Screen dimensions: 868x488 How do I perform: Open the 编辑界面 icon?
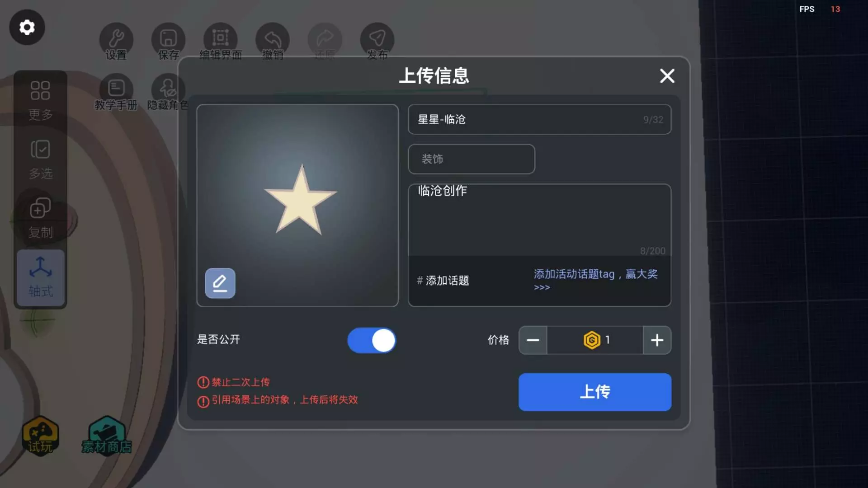[x=221, y=39]
